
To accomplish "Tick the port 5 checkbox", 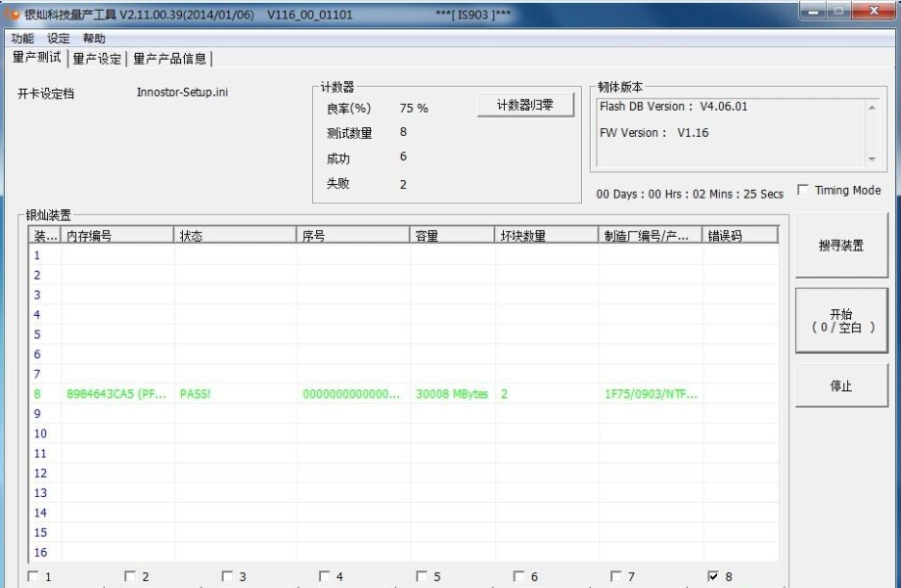I will click(x=422, y=576).
